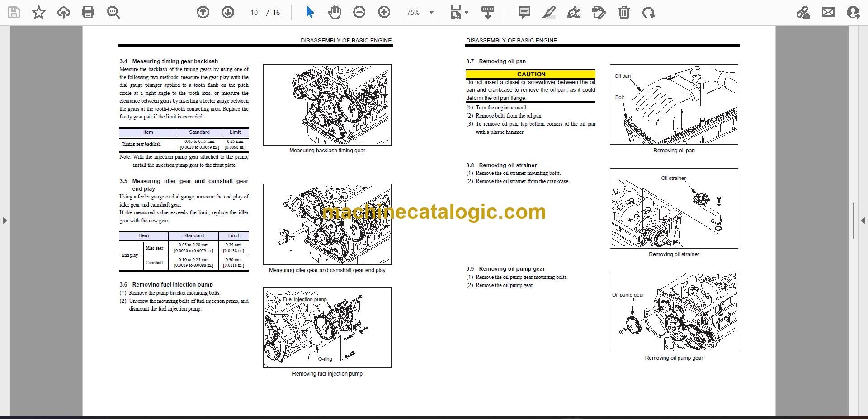Go to next page arrow

(x=228, y=12)
